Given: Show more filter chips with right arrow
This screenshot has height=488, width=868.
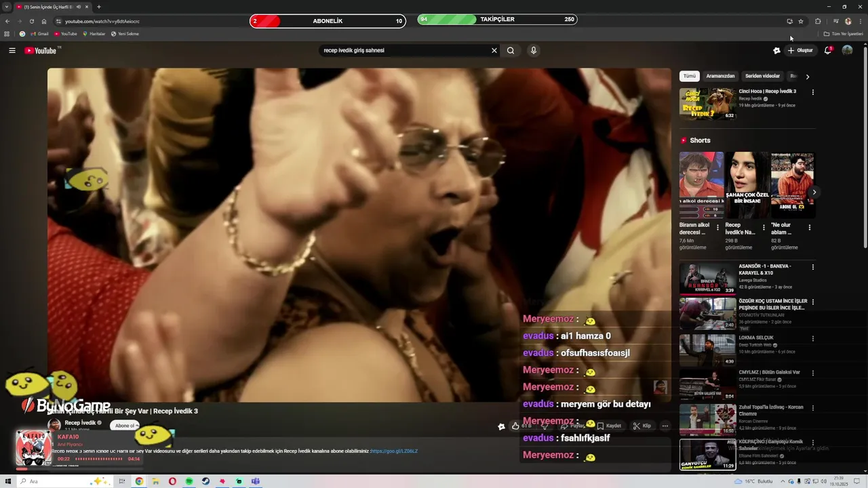Looking at the screenshot, I should pyautogui.click(x=807, y=77).
